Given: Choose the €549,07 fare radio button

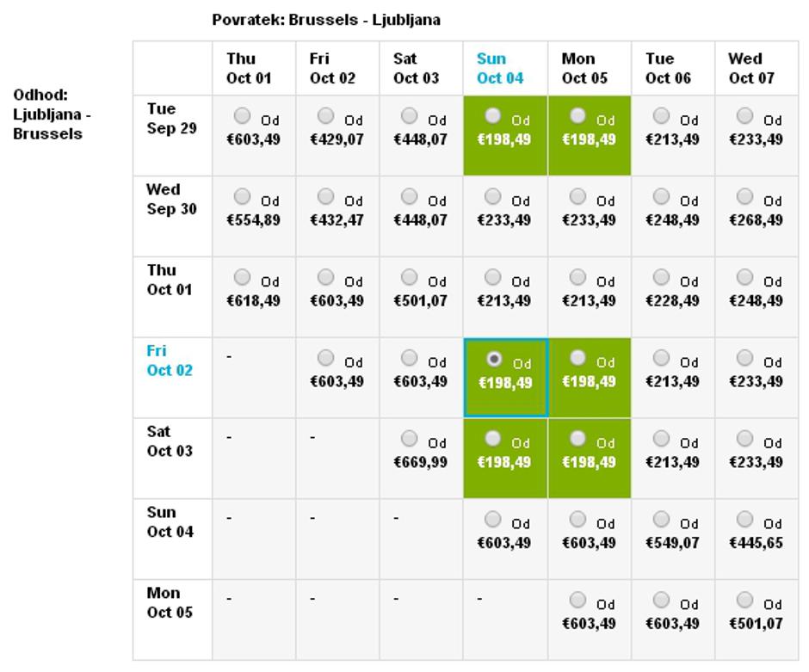Looking at the screenshot, I should point(661,519).
